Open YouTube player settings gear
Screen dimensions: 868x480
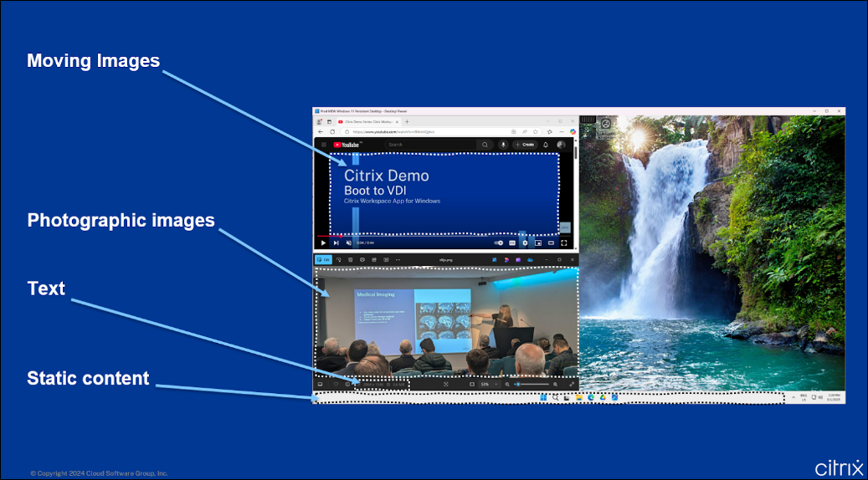pos(525,243)
